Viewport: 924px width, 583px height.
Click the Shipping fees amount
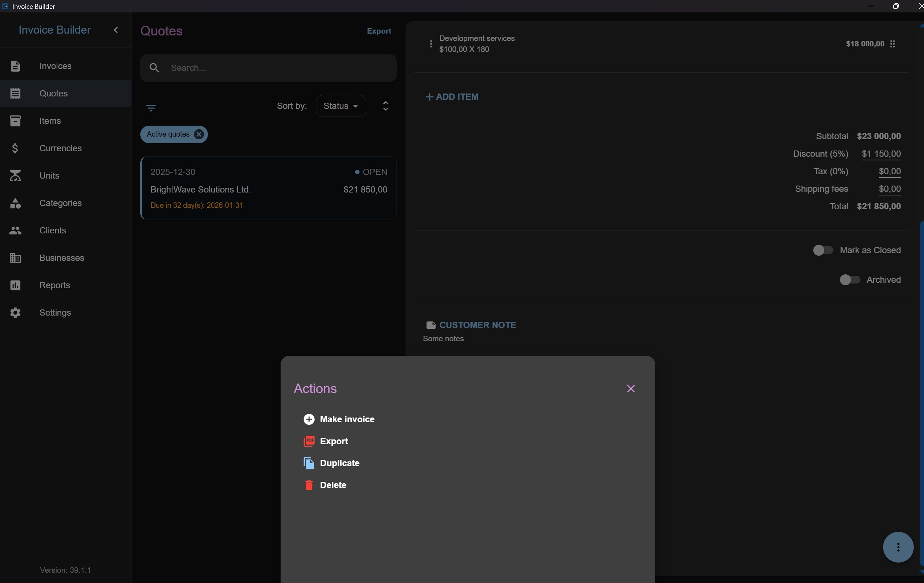pos(889,189)
